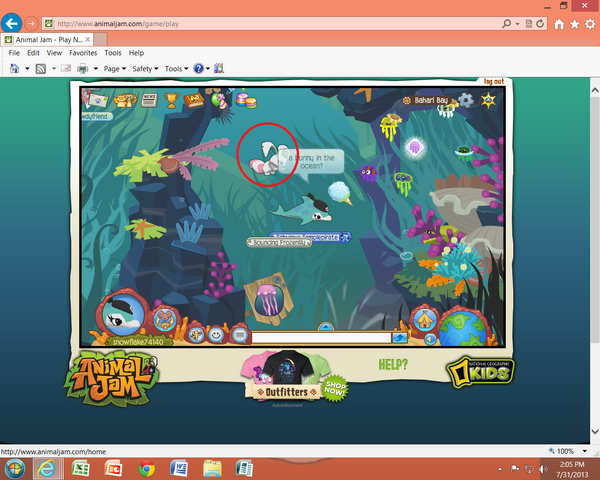This screenshot has height=480, width=600.
Task: Click the Animal Jam logo
Action: point(112,378)
